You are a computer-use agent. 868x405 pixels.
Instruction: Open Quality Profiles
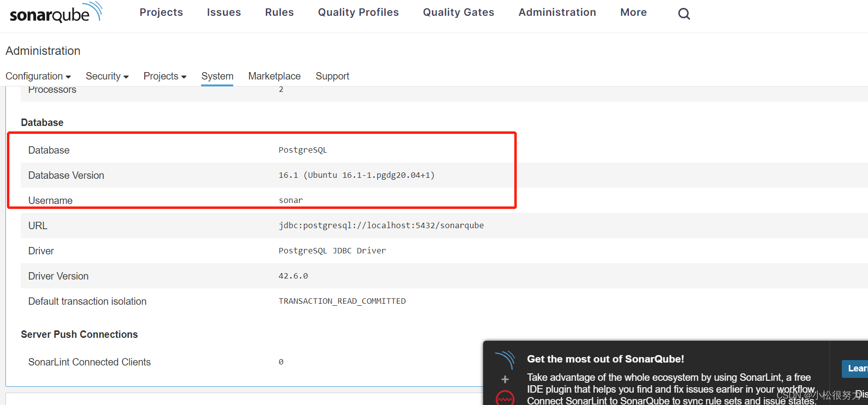point(358,12)
